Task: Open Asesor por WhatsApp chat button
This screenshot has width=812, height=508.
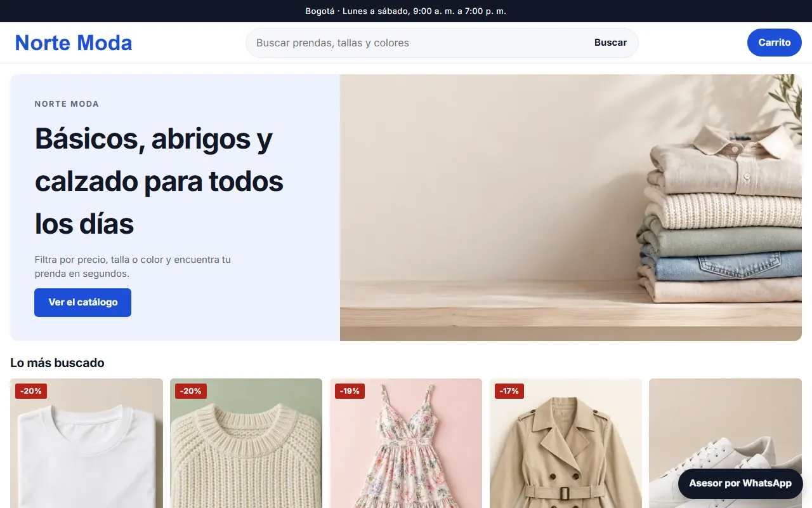Action: [x=740, y=483]
